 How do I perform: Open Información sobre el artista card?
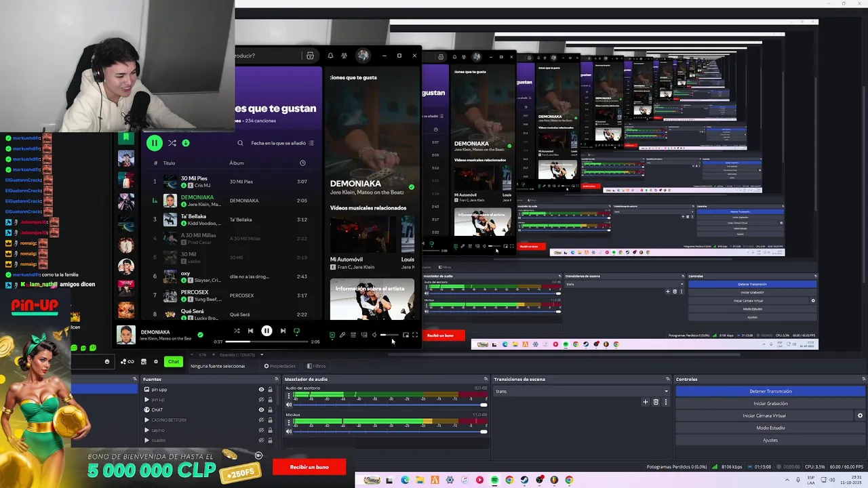point(372,299)
